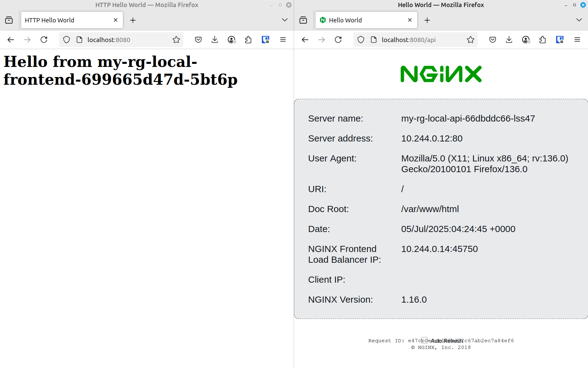Click the Doc Root value /var/www/html
The width and height of the screenshot is (588, 368).
pos(430,209)
